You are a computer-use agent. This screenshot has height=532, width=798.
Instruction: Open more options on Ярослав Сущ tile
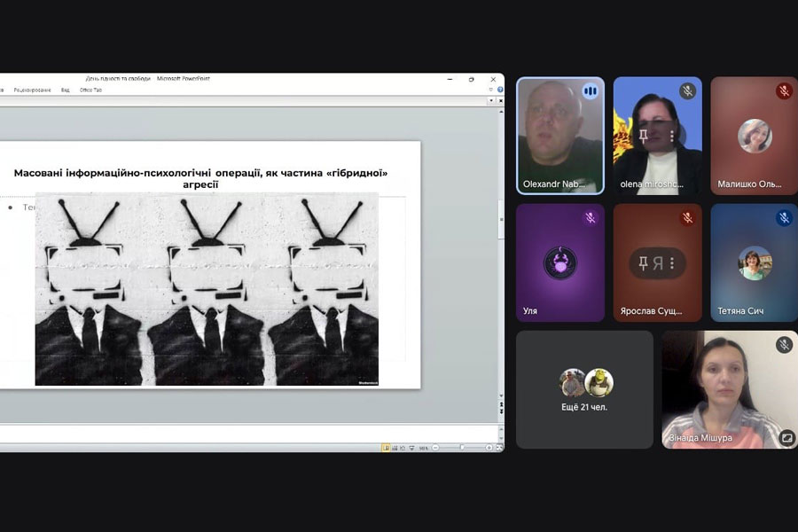click(x=672, y=263)
